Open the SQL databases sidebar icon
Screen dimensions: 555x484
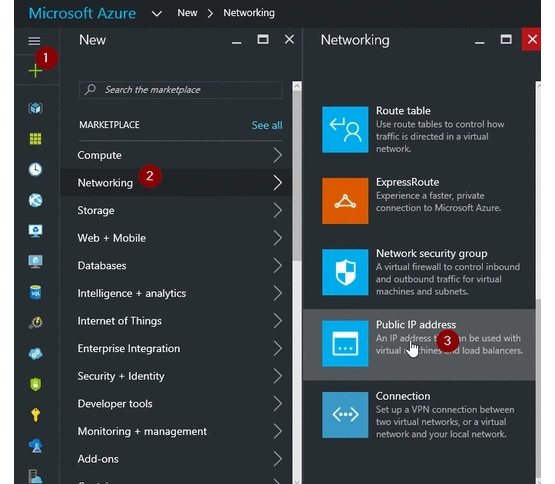[35, 292]
